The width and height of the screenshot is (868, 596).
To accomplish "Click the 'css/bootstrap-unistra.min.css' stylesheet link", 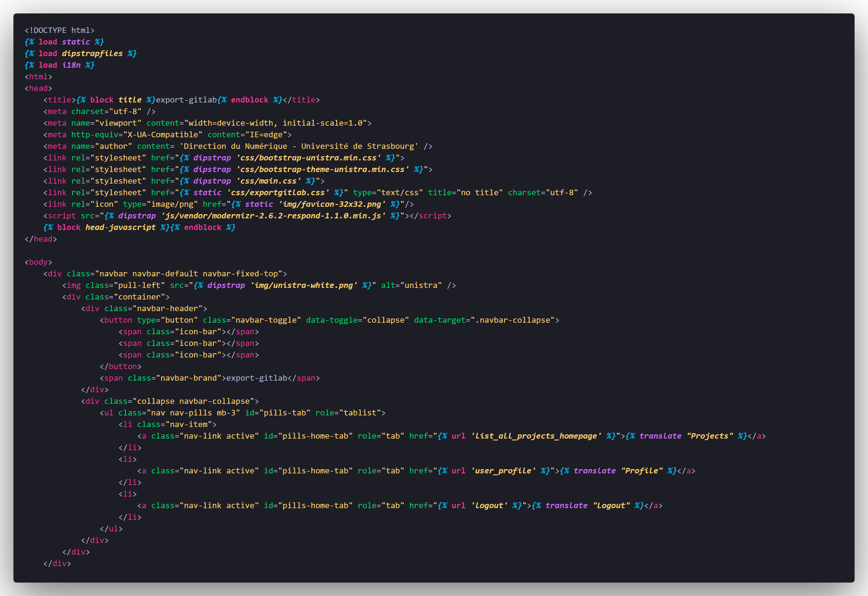I will click(x=224, y=158).
